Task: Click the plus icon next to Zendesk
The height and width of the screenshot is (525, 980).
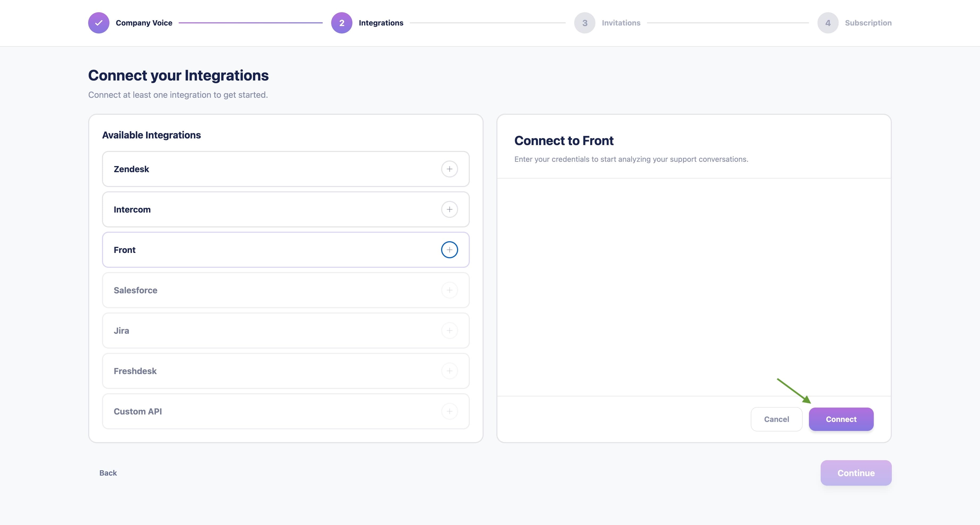Action: pyautogui.click(x=450, y=169)
